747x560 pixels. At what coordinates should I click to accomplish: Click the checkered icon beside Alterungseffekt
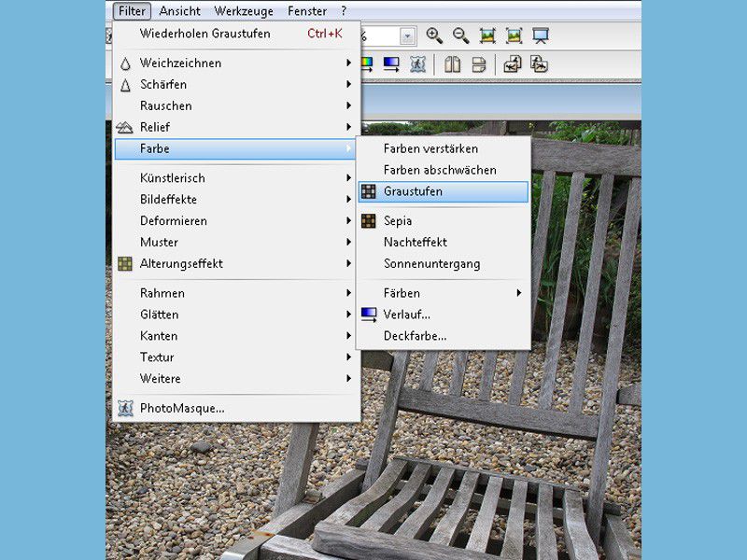[125, 263]
